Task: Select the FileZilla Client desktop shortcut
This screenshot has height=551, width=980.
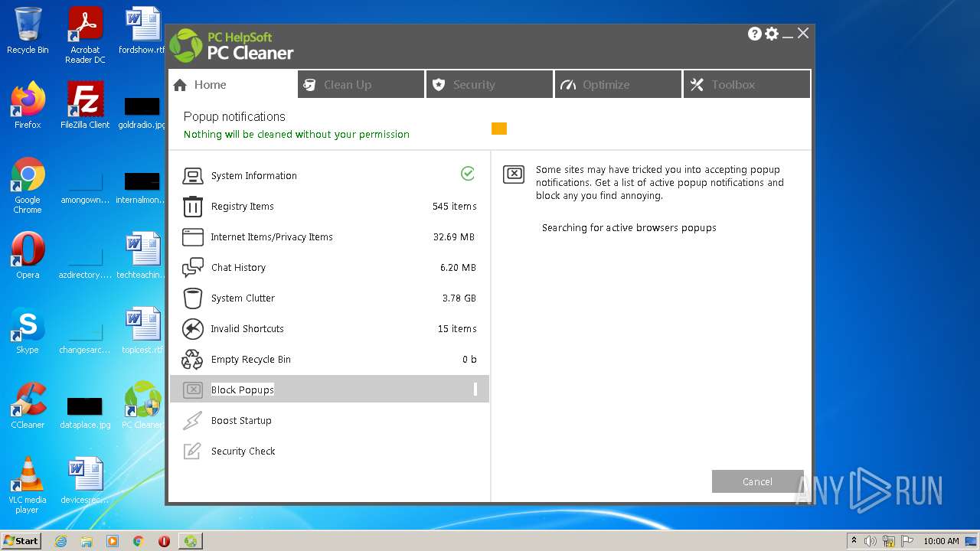Action: click(x=85, y=105)
